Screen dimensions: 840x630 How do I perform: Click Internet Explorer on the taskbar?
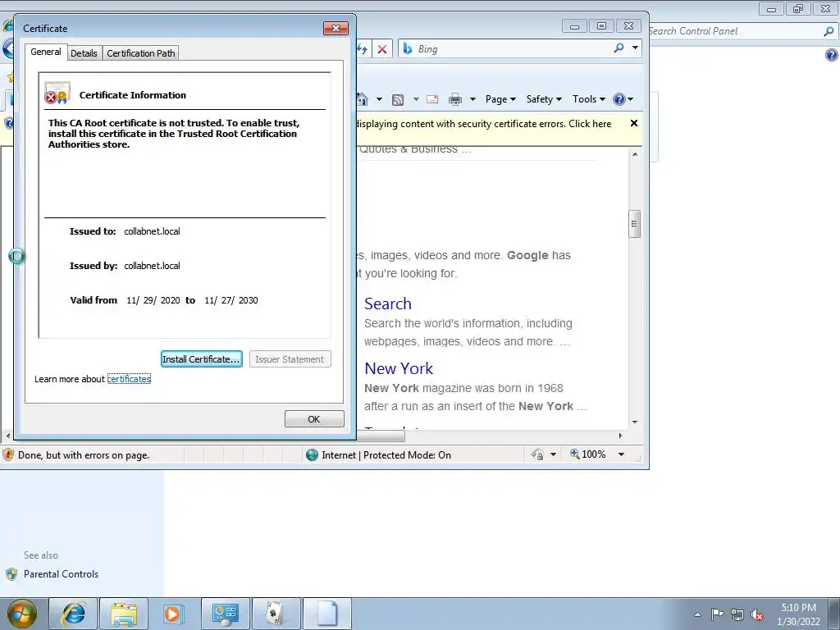click(x=73, y=614)
